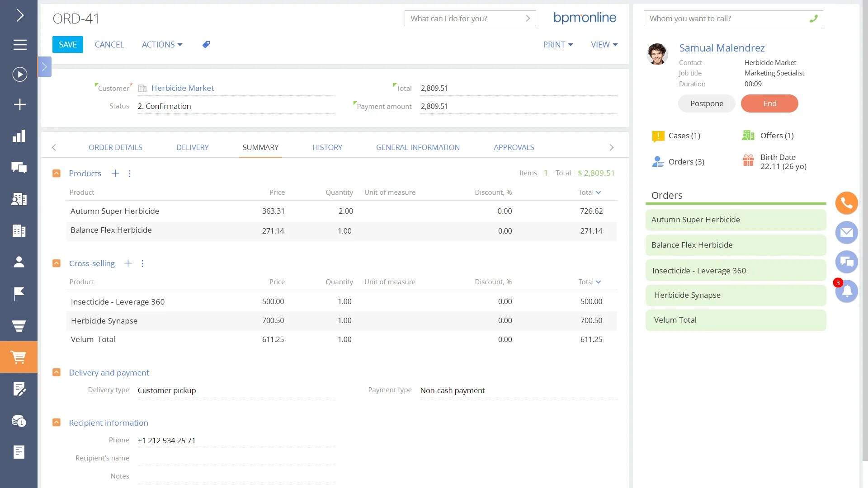868x488 pixels.
Task: Collapse the Delivery and payment section
Action: pos(57,372)
